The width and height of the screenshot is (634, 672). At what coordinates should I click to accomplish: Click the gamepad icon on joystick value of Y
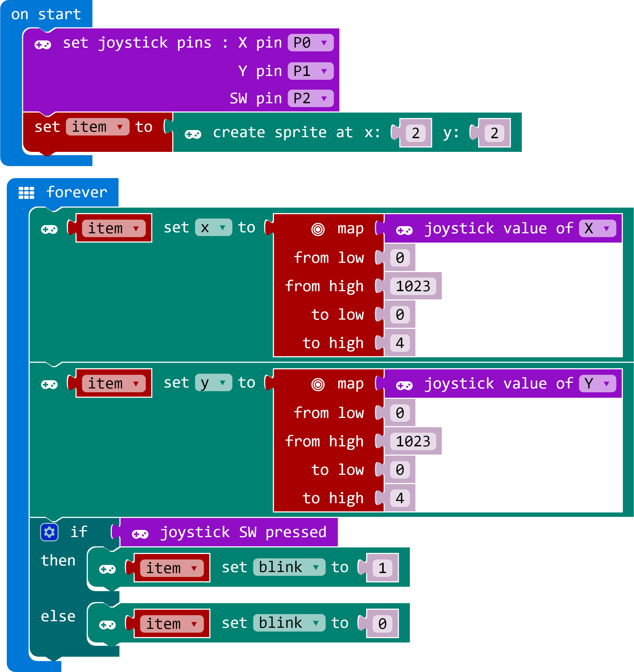point(404,386)
